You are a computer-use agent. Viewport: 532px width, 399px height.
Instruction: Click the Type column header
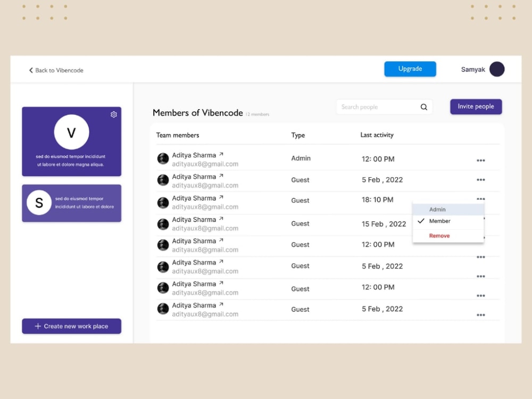298,135
